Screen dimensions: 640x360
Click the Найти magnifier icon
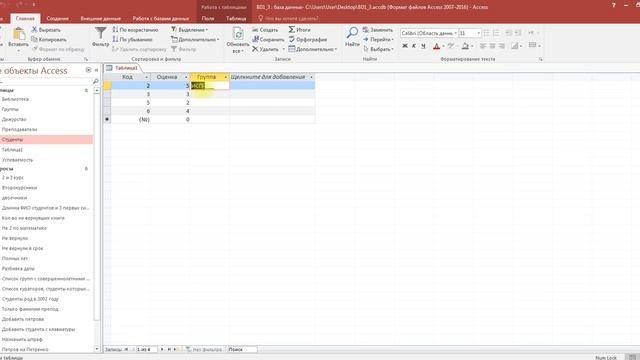(x=352, y=33)
